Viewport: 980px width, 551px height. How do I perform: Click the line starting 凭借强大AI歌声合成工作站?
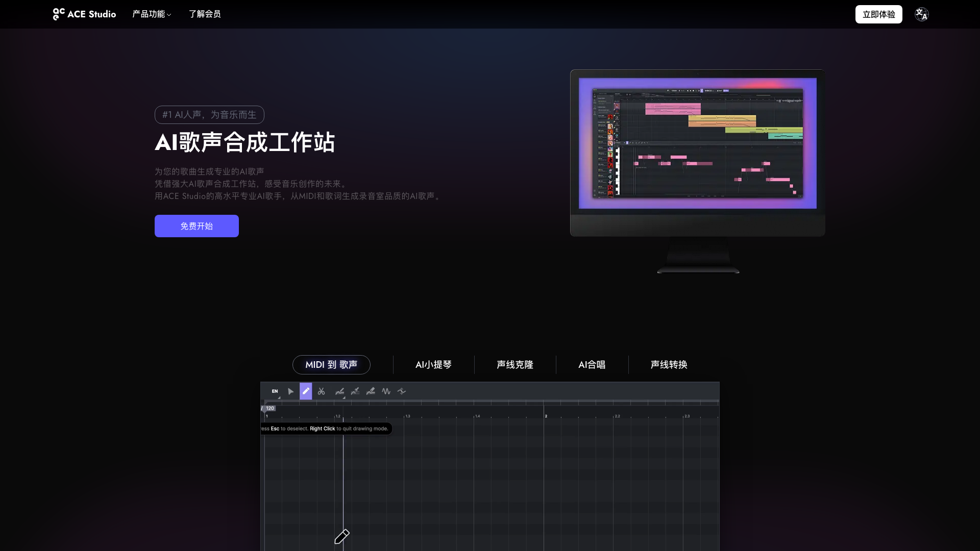click(252, 184)
